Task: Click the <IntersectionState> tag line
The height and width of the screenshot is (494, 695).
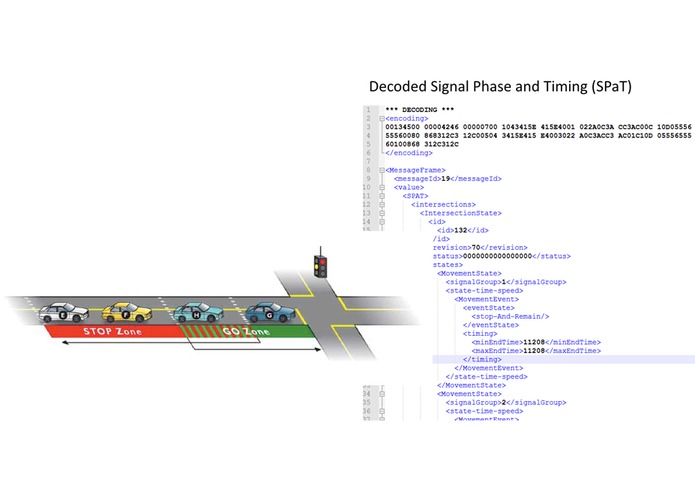Action: [x=461, y=213]
